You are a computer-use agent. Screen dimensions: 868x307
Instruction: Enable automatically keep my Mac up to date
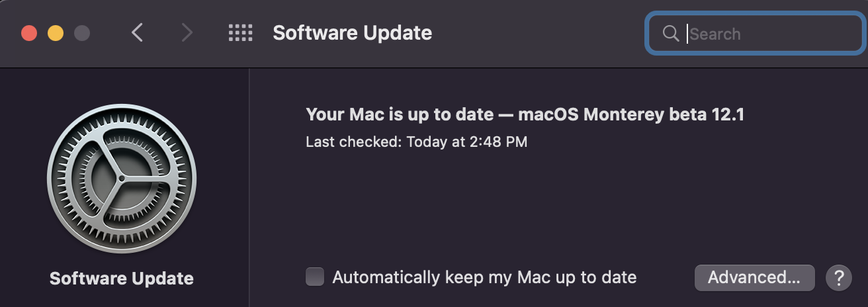tap(315, 277)
